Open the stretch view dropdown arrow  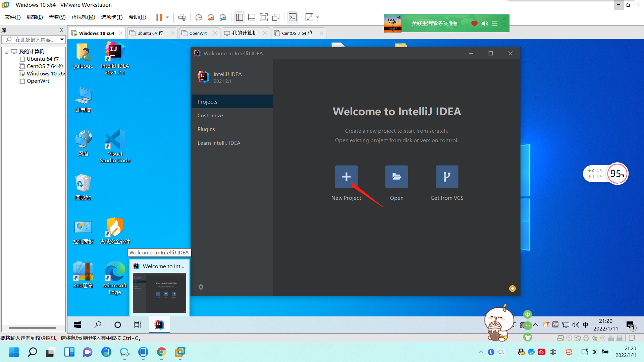318,17
